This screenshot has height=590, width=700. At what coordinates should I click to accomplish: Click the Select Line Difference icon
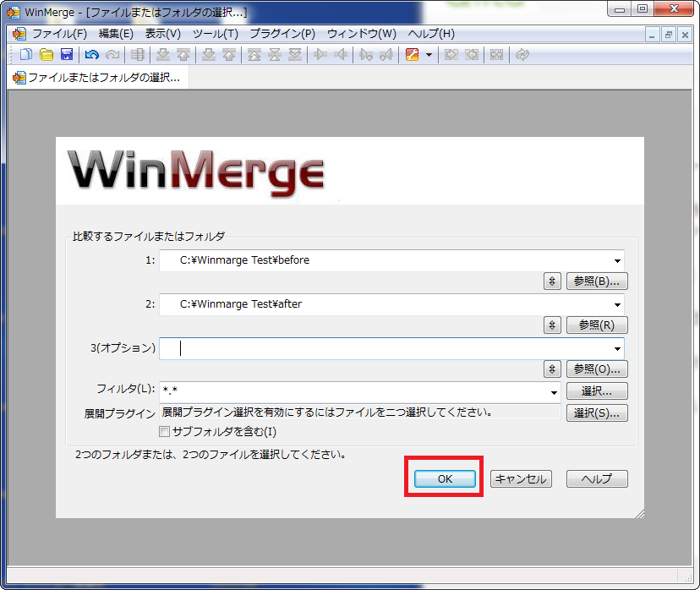[x=138, y=54]
